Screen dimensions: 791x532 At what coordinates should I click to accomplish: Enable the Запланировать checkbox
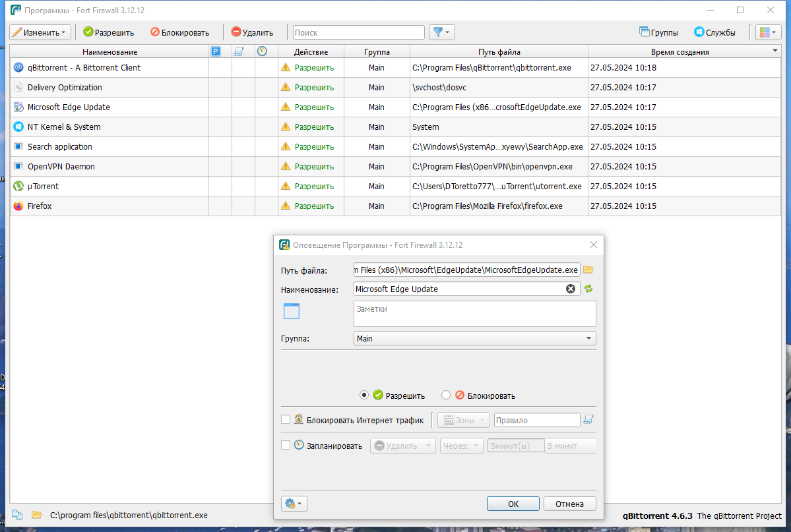tap(286, 445)
